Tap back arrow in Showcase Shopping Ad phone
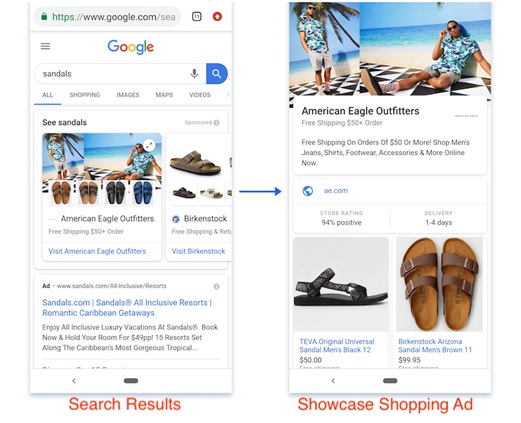 pos(333,381)
